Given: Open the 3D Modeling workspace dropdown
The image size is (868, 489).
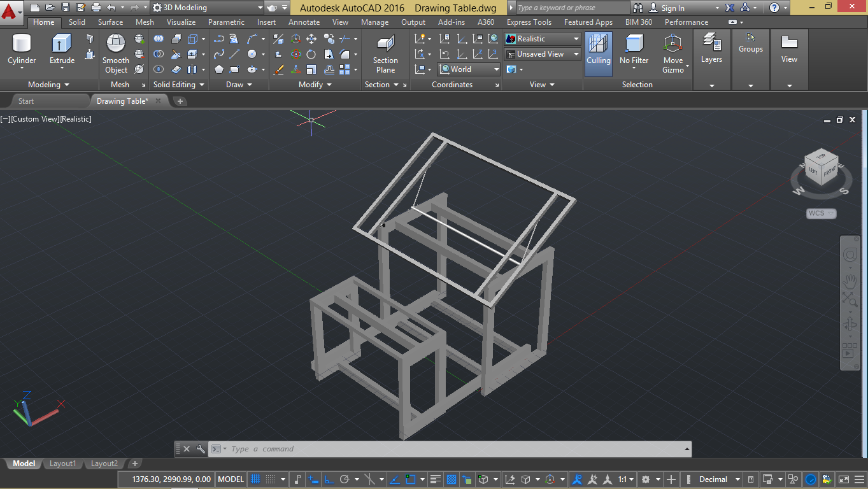Looking at the screenshot, I should [x=208, y=8].
